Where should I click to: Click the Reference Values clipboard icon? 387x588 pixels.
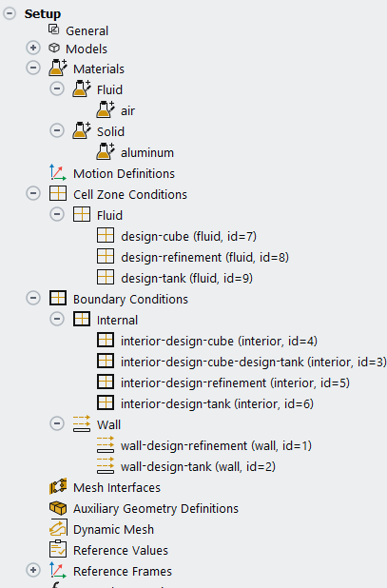(x=58, y=550)
